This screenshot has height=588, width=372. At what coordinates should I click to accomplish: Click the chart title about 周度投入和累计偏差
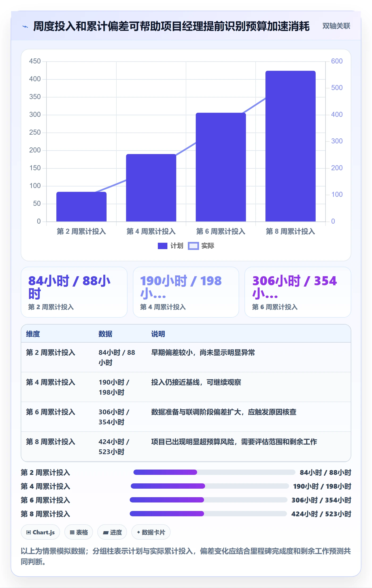(171, 26)
